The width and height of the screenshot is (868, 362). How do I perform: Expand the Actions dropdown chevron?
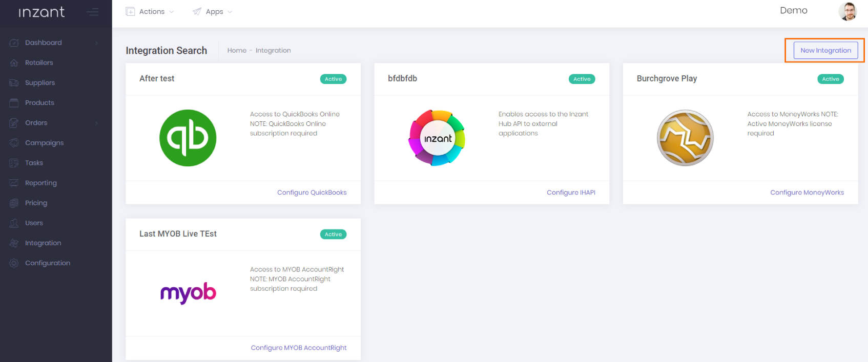[x=172, y=12]
